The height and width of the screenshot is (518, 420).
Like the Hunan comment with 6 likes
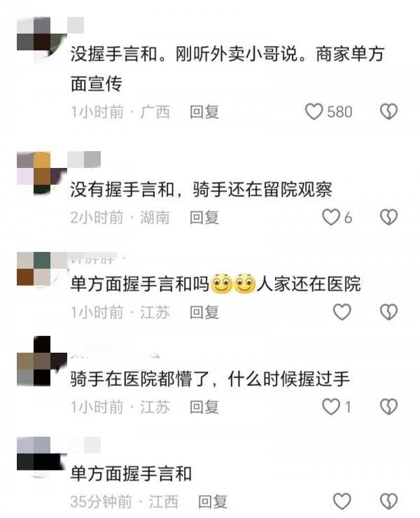click(x=331, y=218)
